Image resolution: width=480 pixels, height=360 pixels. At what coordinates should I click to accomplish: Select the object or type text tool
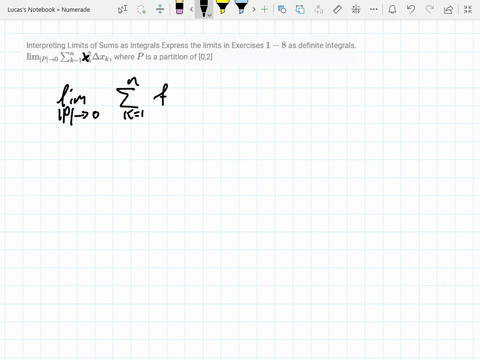(x=122, y=9)
